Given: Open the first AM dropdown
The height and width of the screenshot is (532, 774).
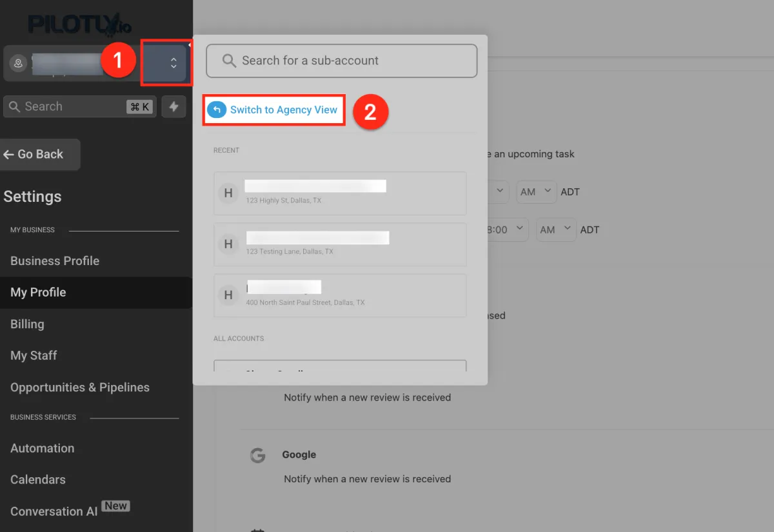Looking at the screenshot, I should click(x=537, y=192).
